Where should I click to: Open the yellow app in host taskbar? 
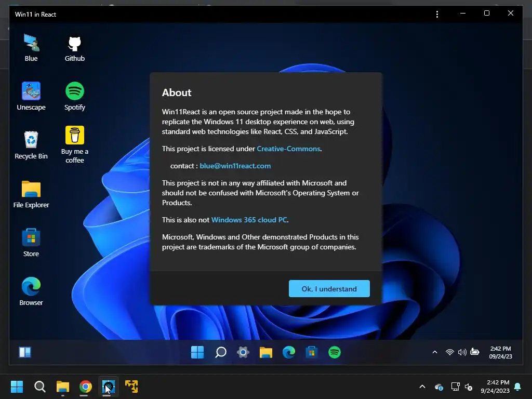point(131,387)
